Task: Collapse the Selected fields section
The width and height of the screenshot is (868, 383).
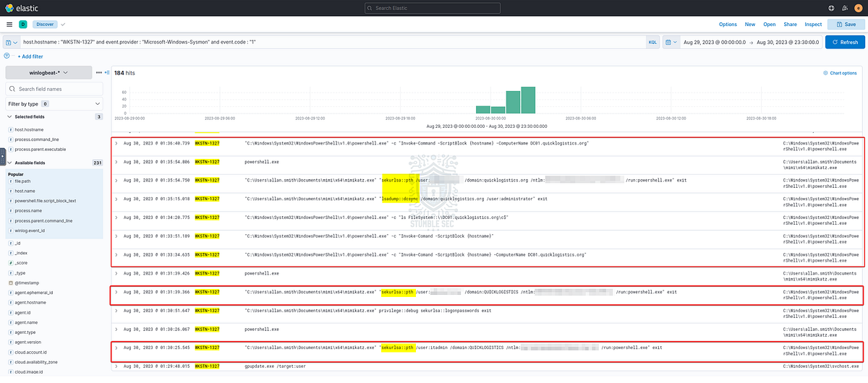Action: coord(9,117)
